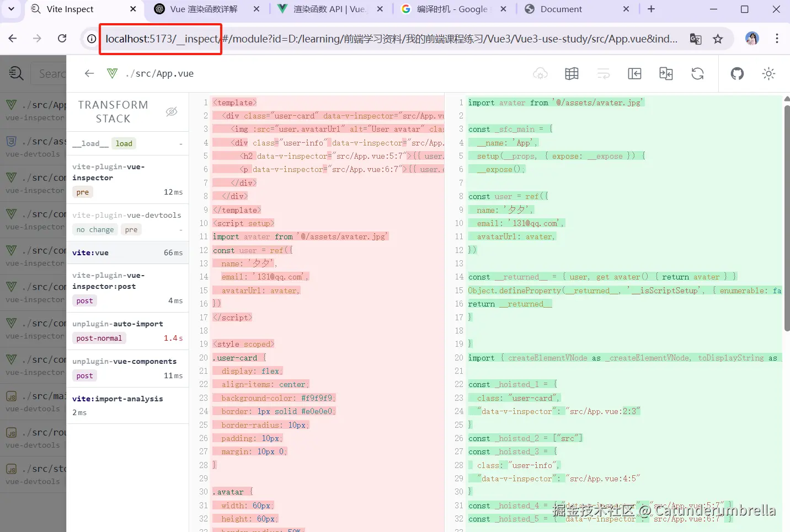Open ./src/ass module in left list
This screenshot has width=790, height=532.
pos(33,147)
